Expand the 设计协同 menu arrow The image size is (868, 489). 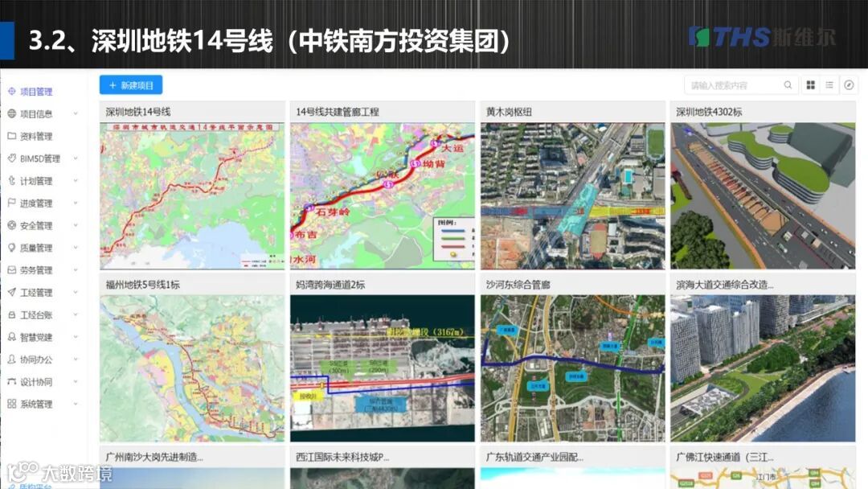pyautogui.click(x=76, y=381)
